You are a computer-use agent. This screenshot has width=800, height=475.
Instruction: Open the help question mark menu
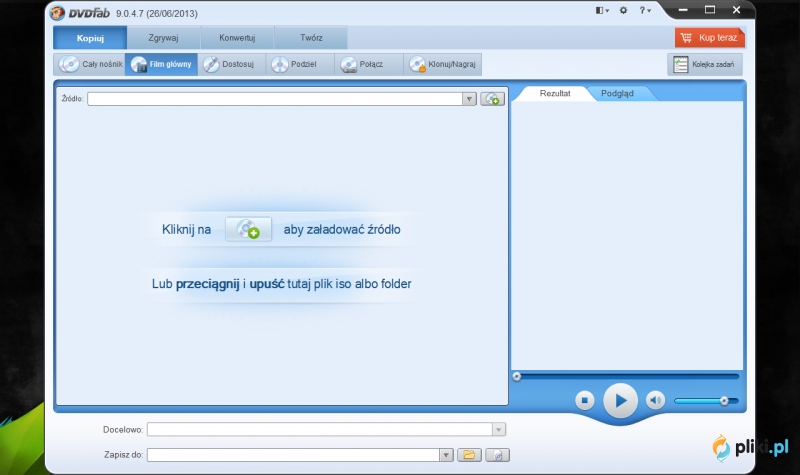point(645,10)
